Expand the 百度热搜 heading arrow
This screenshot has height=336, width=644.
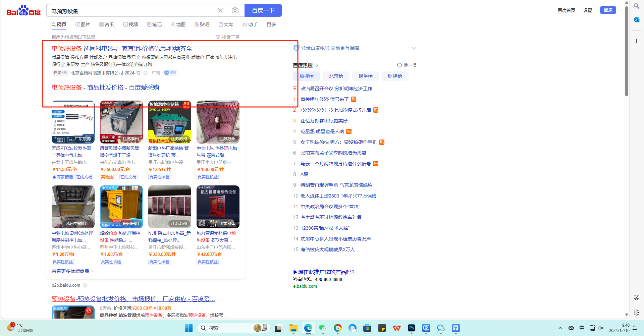click(x=317, y=65)
